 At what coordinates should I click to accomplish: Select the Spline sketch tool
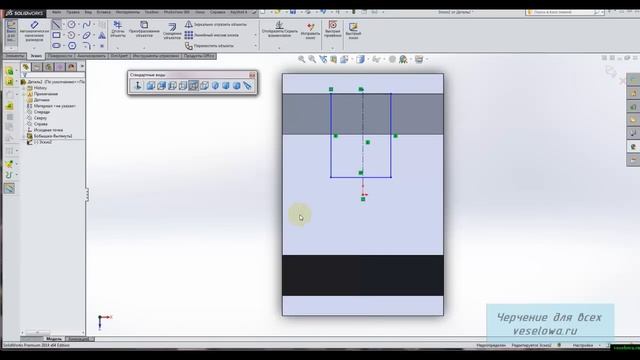click(87, 24)
